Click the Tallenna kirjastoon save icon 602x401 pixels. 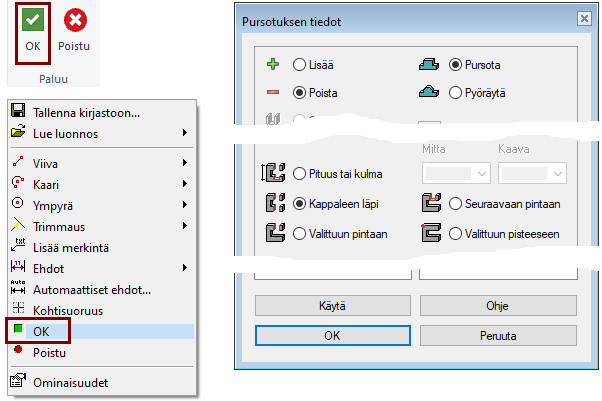pyautogui.click(x=17, y=114)
